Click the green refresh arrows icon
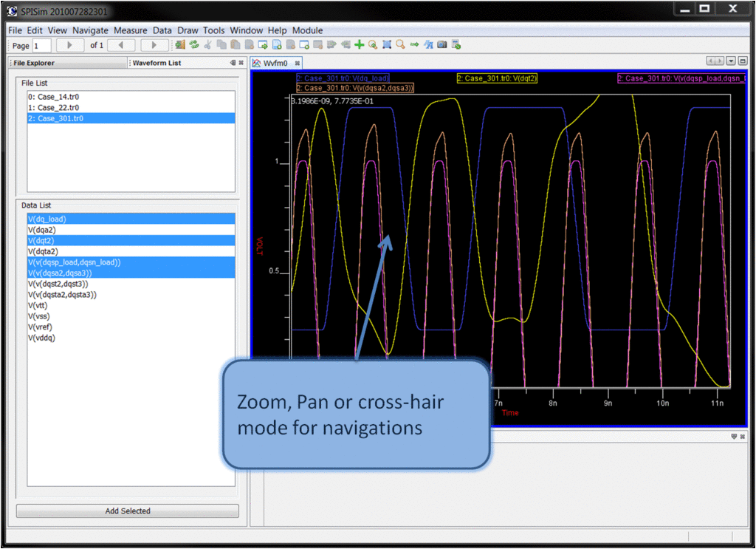This screenshot has width=756, height=549. pos(194,45)
